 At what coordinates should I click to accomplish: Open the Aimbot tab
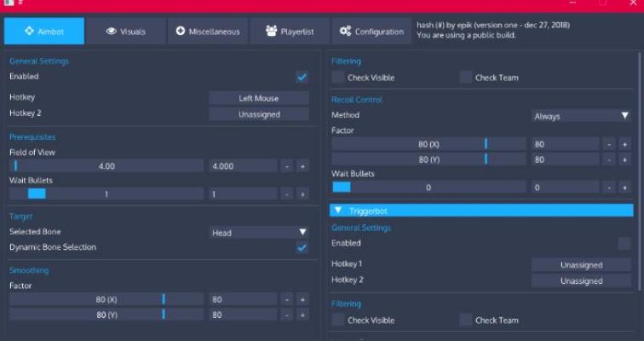[x=44, y=32]
